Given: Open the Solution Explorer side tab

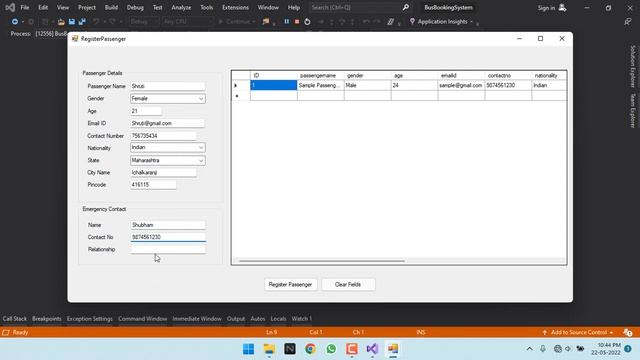Looking at the screenshot, I should tap(633, 66).
